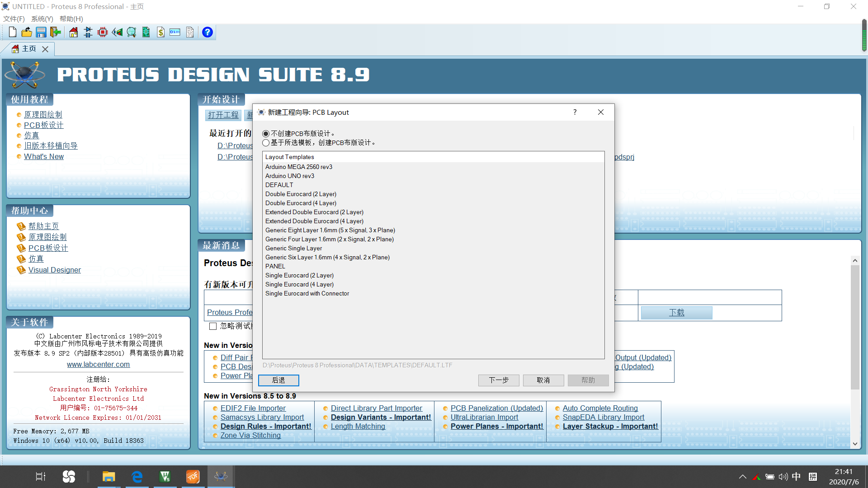Open the Bill of Materials dollar icon
Image resolution: width=868 pixels, height=488 pixels.
coord(160,32)
